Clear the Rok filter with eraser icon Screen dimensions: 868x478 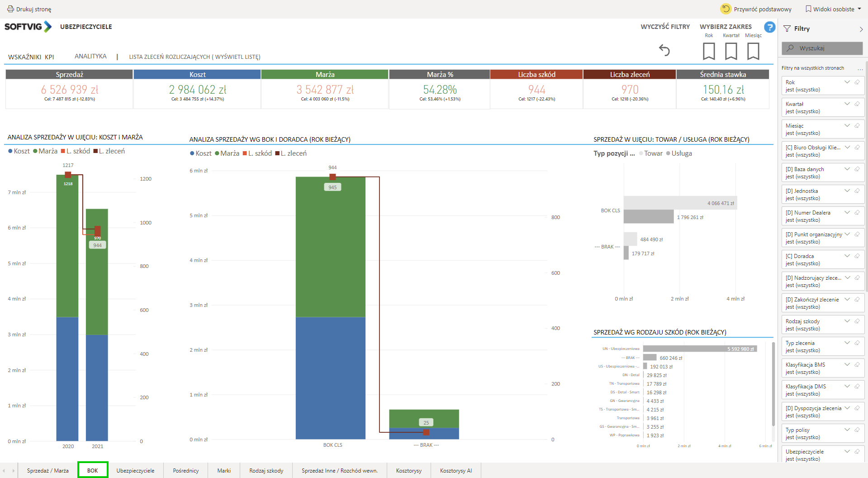(857, 82)
